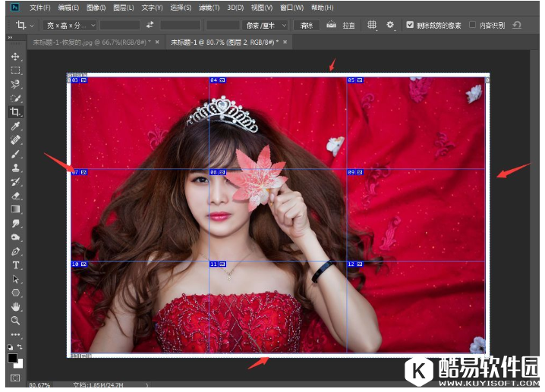Select the Brush tool

15,154
